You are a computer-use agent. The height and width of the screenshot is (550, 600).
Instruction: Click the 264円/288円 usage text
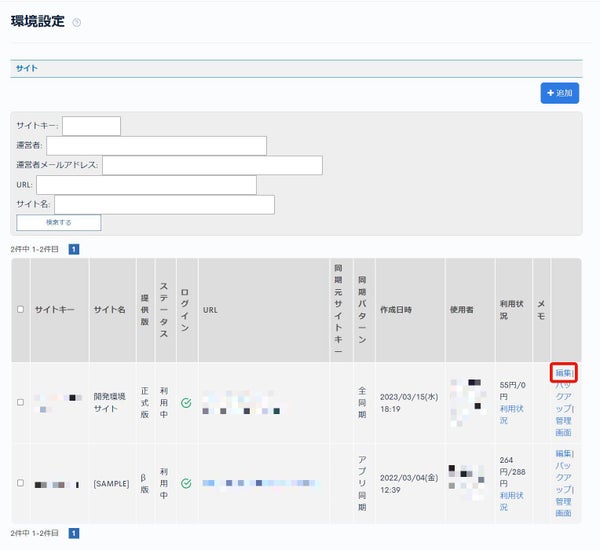coord(512,472)
